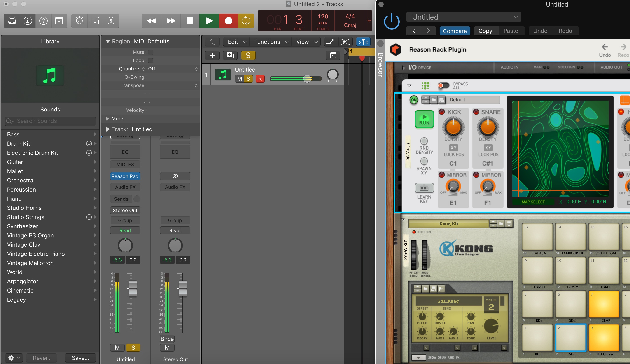Image resolution: width=630 pixels, height=364 pixels.
Task: Mute the Stereo Out channel strip
Action: click(167, 348)
